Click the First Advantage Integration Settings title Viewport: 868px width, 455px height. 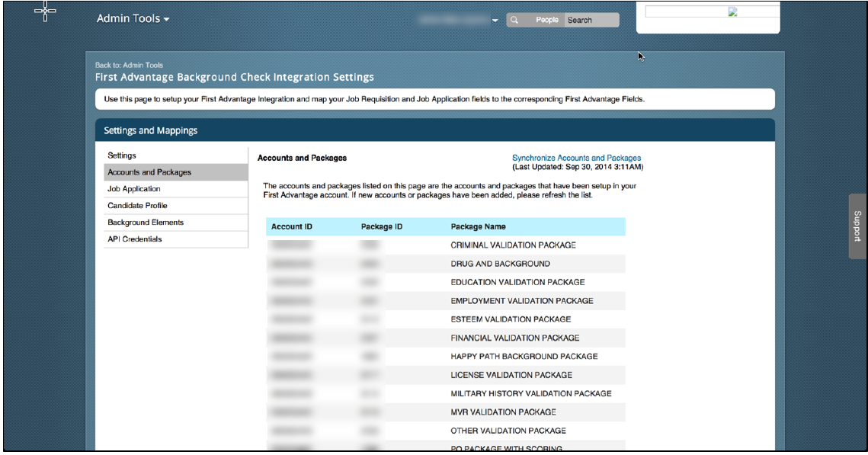pos(234,77)
